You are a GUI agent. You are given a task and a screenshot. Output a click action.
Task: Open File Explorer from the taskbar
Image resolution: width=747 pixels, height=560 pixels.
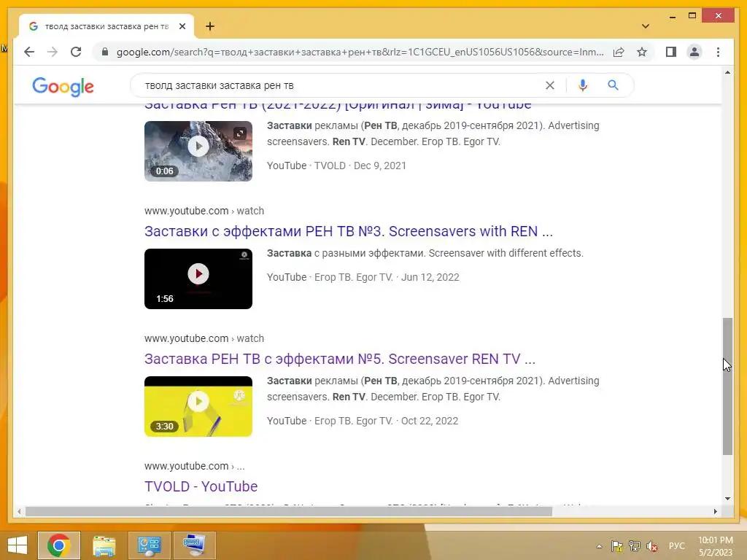click(x=104, y=545)
